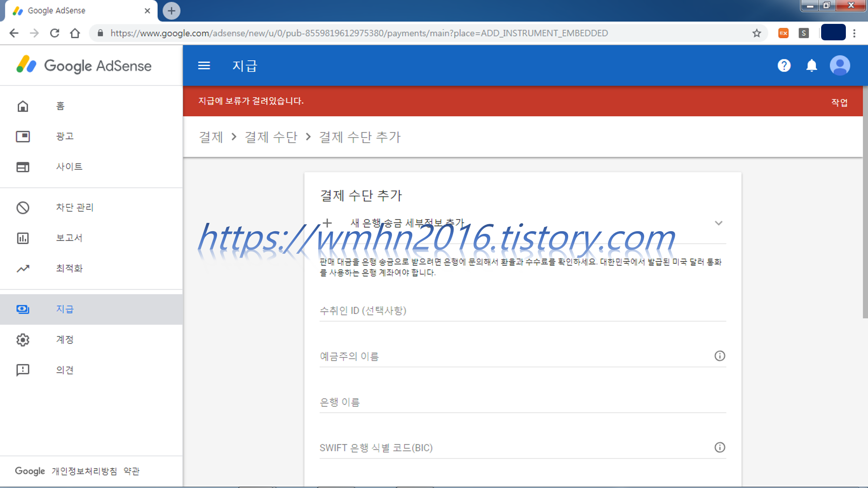Open the Chrome three-dot menu
The height and width of the screenshot is (488, 868).
(854, 33)
